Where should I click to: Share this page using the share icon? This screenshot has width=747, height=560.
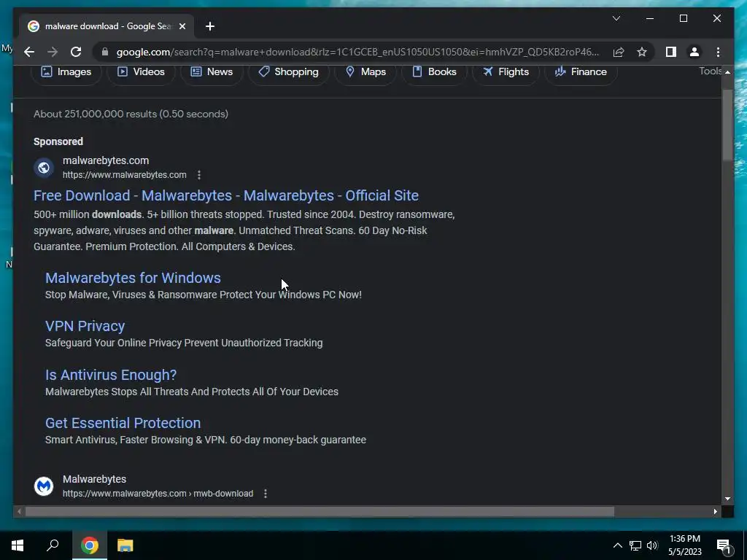pos(619,52)
